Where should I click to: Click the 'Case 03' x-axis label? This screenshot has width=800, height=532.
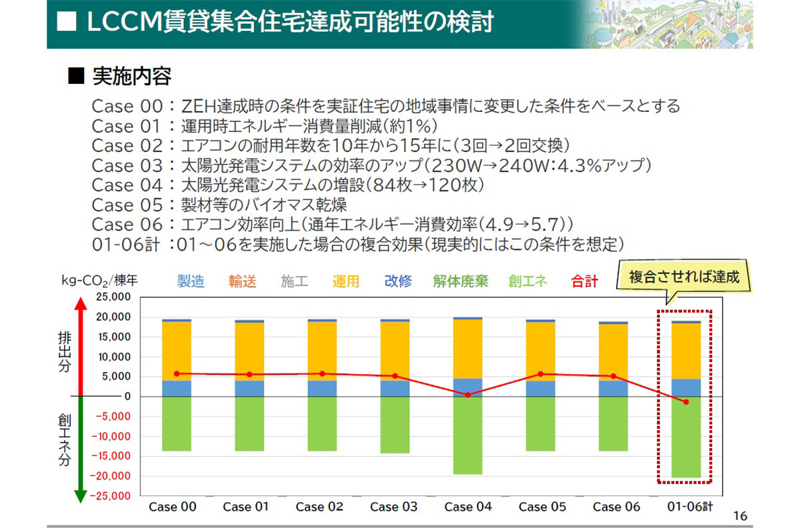point(394,507)
